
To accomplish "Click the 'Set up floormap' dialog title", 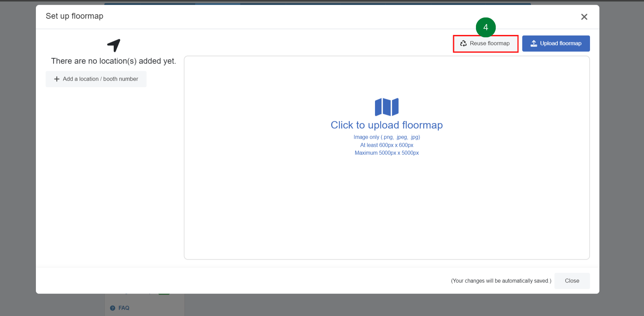I will tap(74, 16).
